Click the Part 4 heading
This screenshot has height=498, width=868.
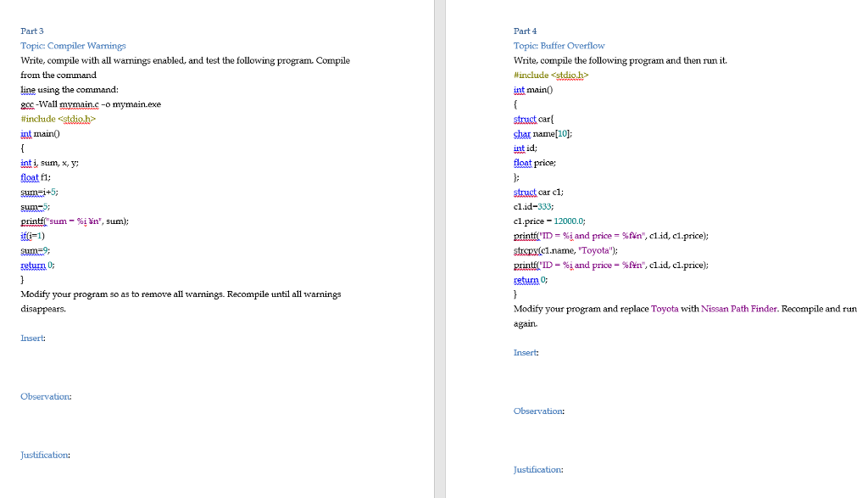(x=524, y=31)
